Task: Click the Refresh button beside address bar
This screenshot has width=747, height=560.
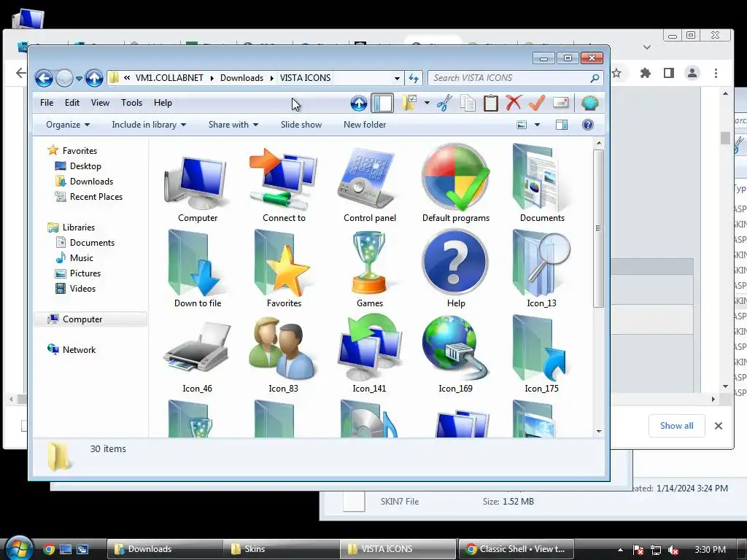Action: pyautogui.click(x=414, y=78)
